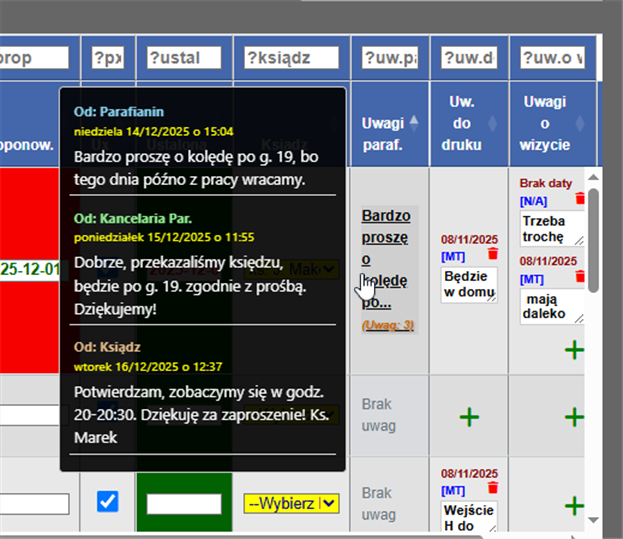Focus the "?ustal" filter field
This screenshot has width=623, height=539.
click(x=184, y=58)
